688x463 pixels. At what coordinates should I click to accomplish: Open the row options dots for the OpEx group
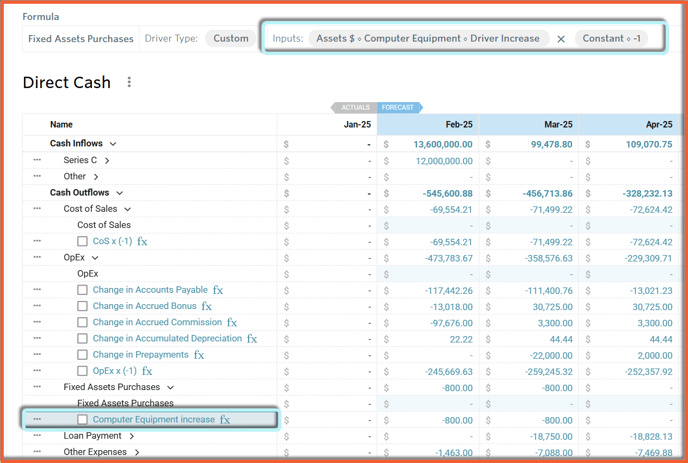(37, 258)
